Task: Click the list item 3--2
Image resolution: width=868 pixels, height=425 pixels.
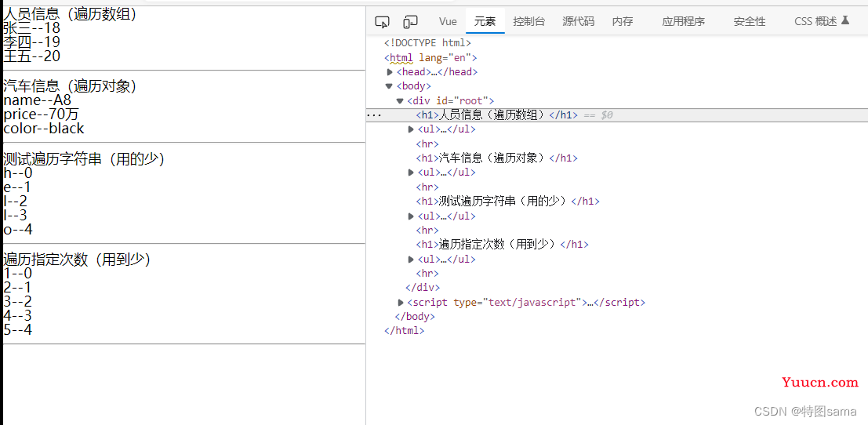Action: pos(18,302)
